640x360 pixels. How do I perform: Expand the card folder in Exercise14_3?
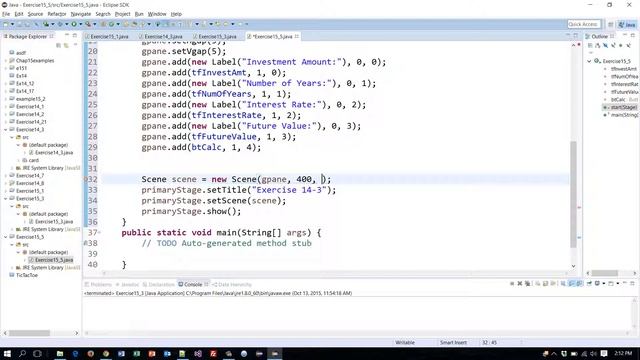click(18, 160)
